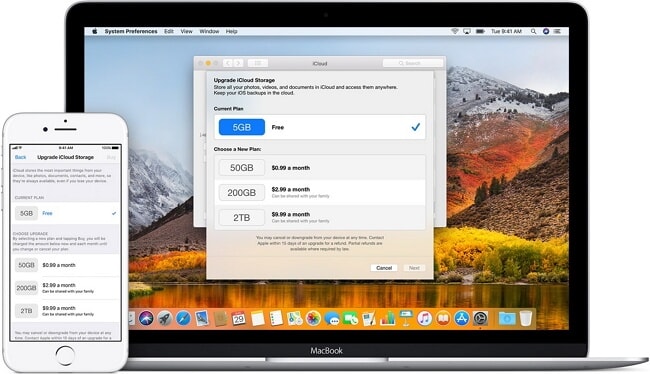Screen dimensions: 650x374
Task: Open the Apple menu
Action: [x=95, y=31]
